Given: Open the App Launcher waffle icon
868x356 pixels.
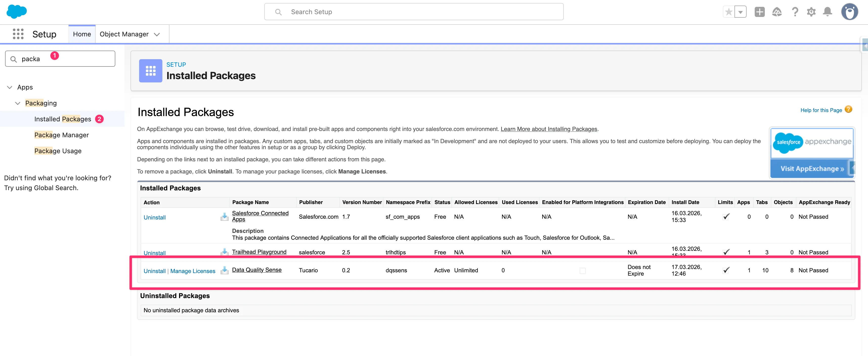Looking at the screenshot, I should coord(18,34).
